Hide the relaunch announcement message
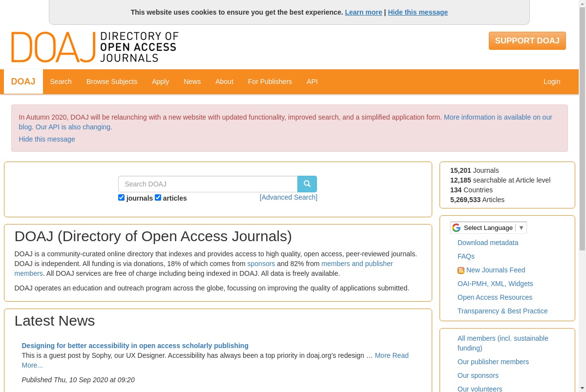This screenshot has width=586, height=392. 47,139
